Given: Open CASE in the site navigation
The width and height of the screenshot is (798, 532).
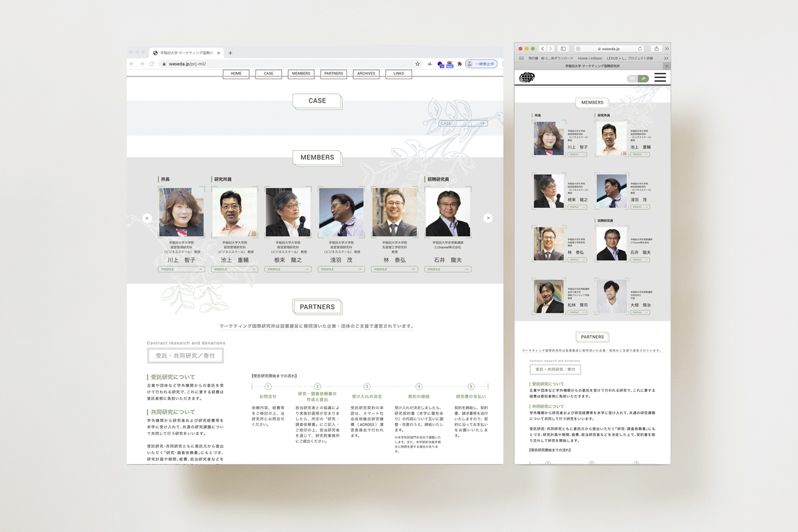Looking at the screenshot, I should point(268,74).
